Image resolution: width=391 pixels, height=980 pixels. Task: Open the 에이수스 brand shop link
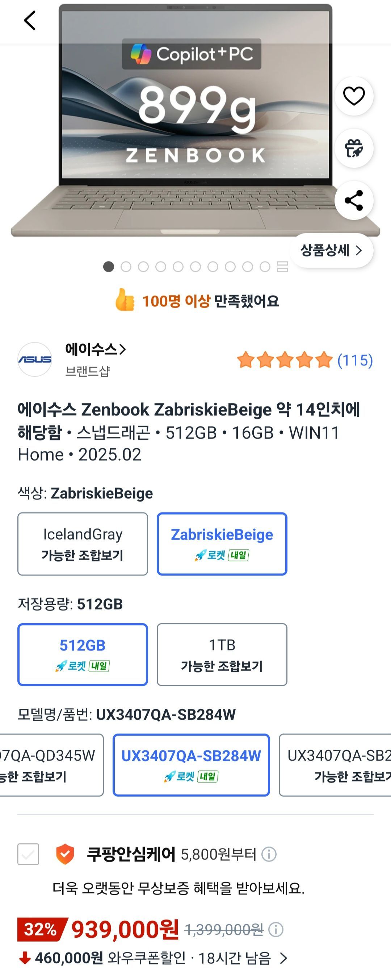click(95, 349)
